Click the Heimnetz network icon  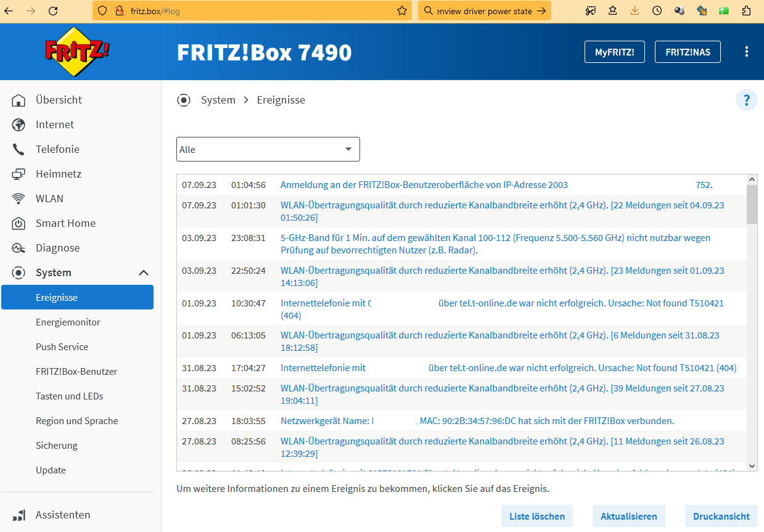(19, 174)
